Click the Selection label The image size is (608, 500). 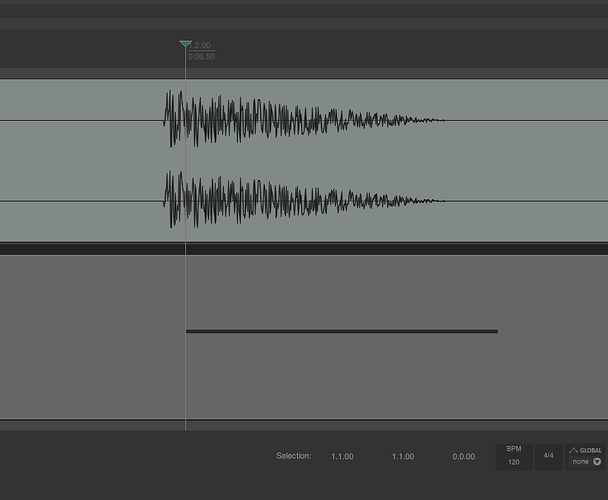click(x=294, y=456)
